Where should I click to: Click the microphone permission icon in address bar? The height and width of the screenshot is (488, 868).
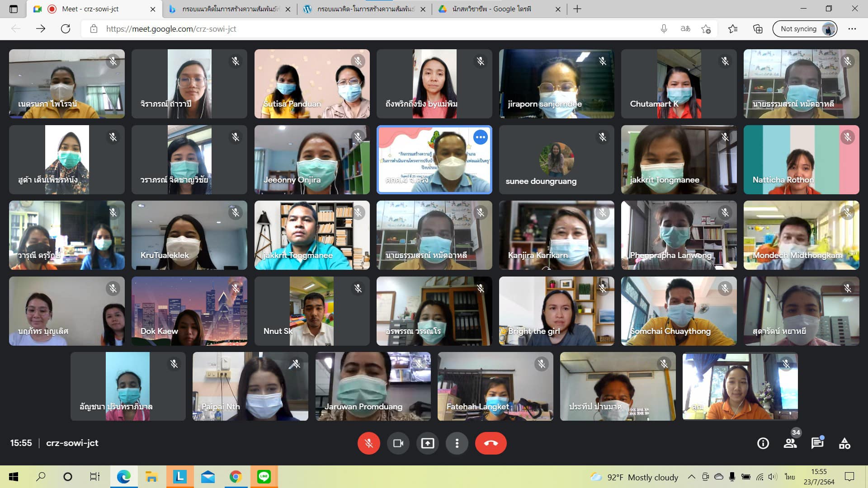(664, 29)
